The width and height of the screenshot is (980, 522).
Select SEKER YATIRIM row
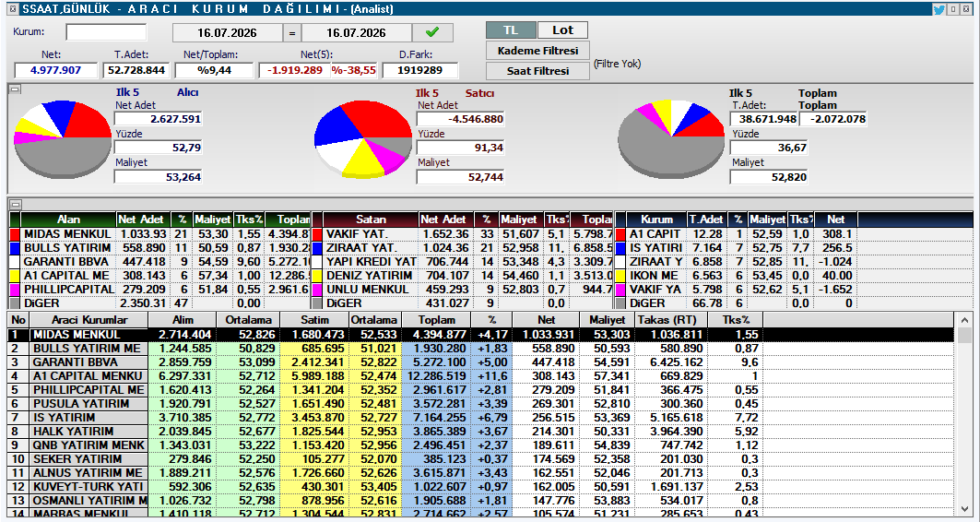[482, 459]
